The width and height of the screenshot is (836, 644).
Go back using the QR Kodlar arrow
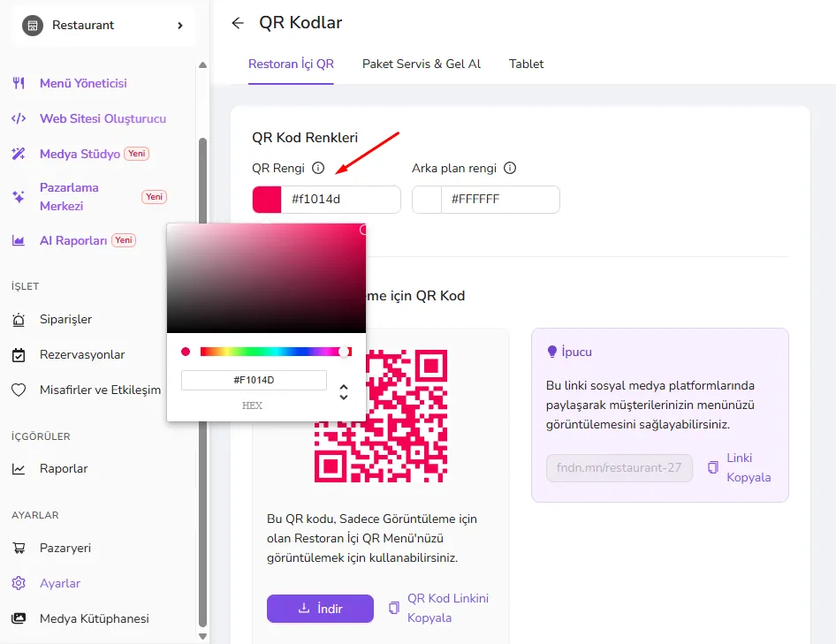tap(238, 23)
